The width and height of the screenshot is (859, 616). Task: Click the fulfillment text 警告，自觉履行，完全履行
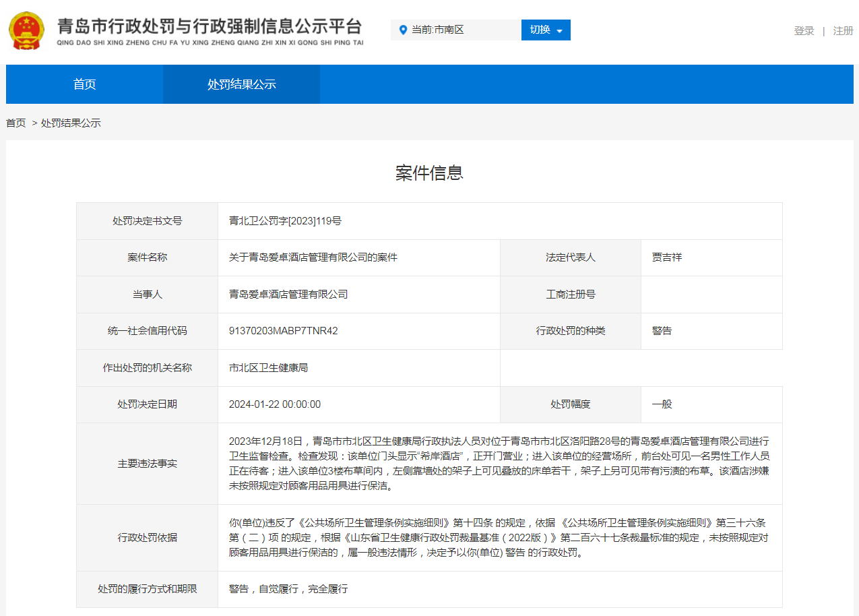click(288, 589)
